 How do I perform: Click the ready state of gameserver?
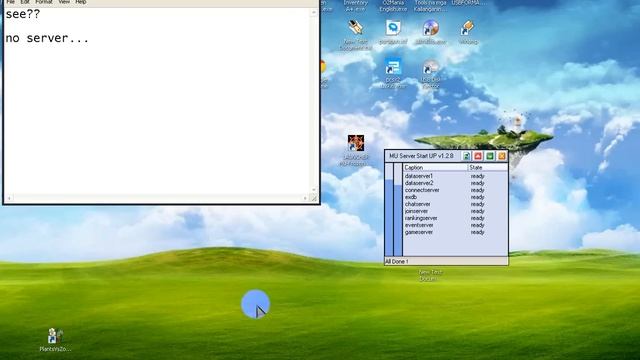477,232
